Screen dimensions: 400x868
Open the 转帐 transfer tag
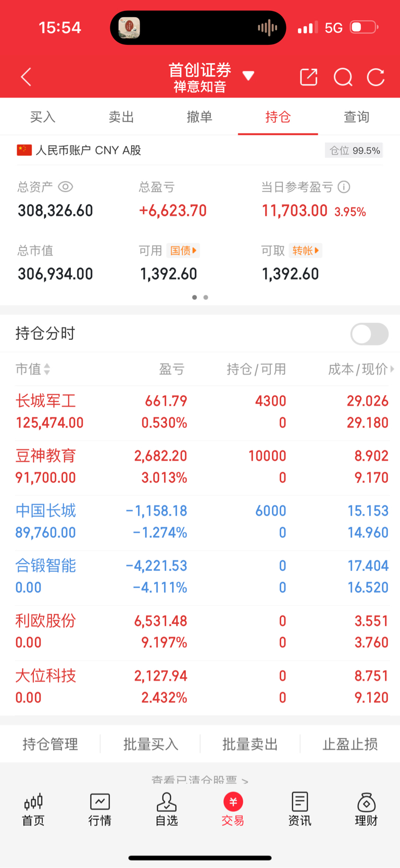(306, 251)
